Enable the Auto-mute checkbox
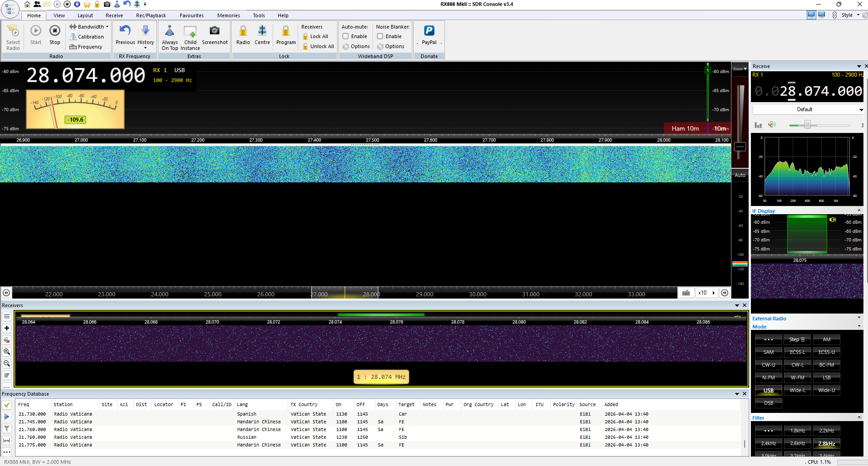This screenshot has width=868, height=466. click(346, 36)
